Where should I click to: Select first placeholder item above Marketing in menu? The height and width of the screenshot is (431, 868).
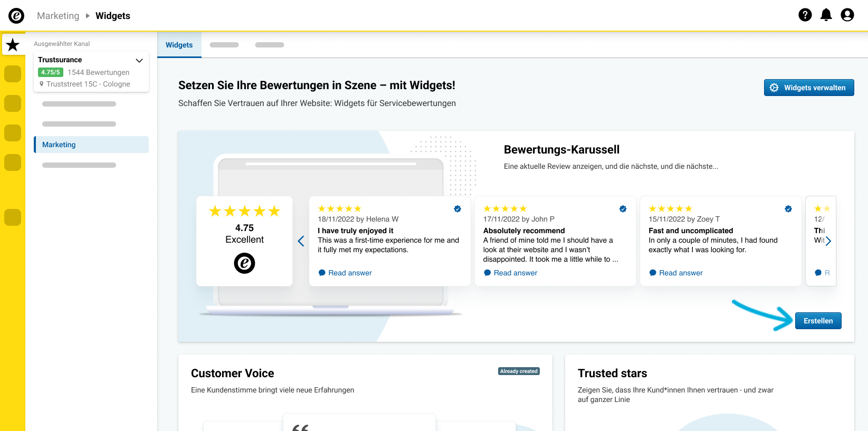(79, 104)
